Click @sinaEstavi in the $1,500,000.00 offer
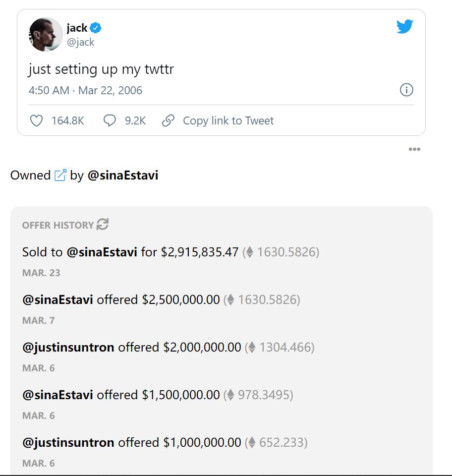 (57, 395)
